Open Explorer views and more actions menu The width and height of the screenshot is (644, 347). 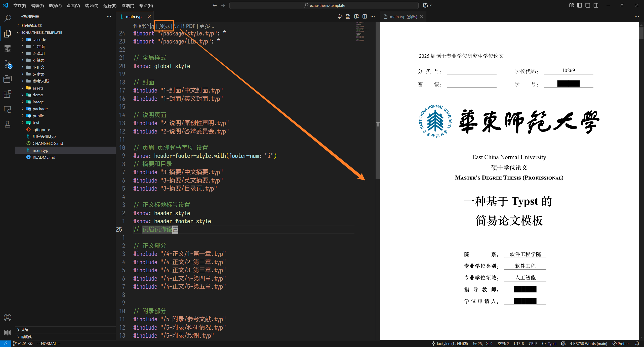109,17
